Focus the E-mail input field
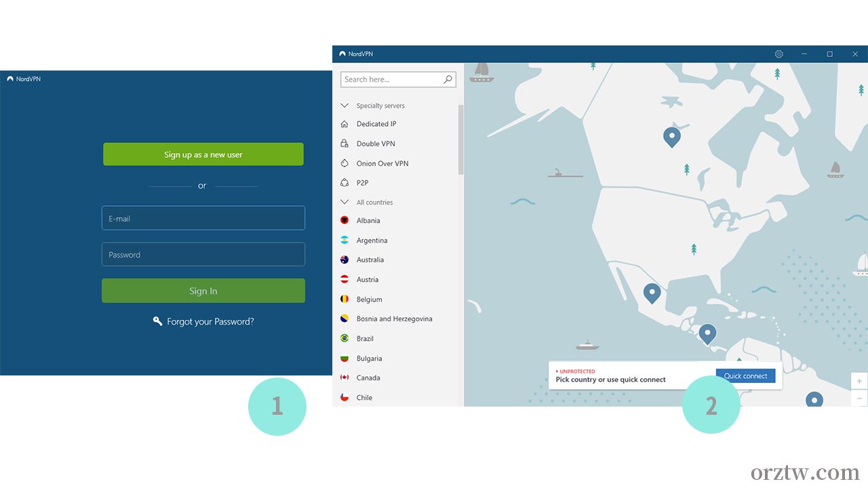 click(x=203, y=218)
